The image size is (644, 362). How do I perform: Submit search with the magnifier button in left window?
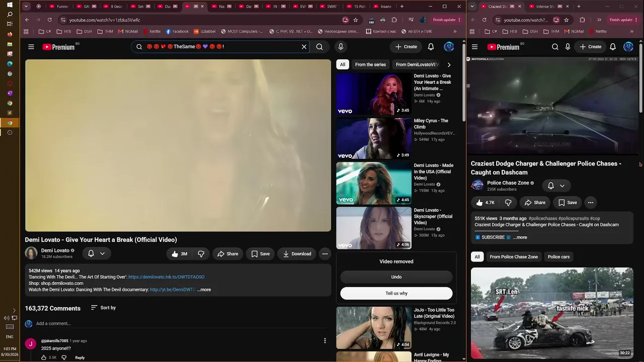319,47
